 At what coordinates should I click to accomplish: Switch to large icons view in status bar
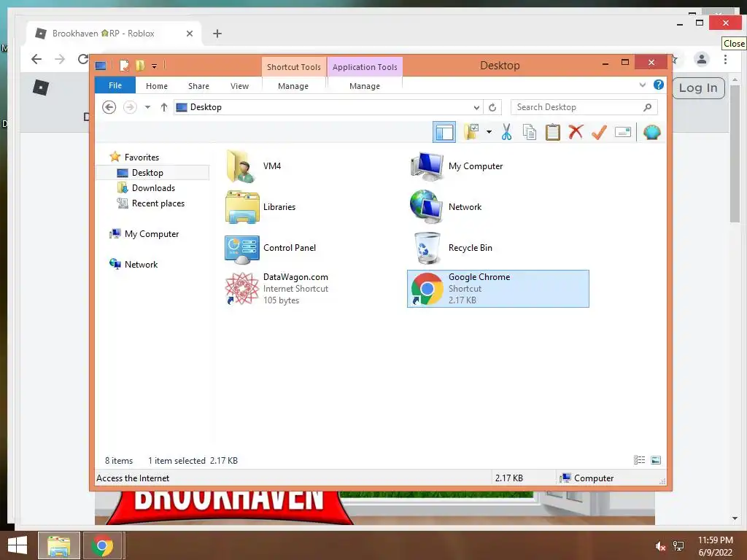656,460
